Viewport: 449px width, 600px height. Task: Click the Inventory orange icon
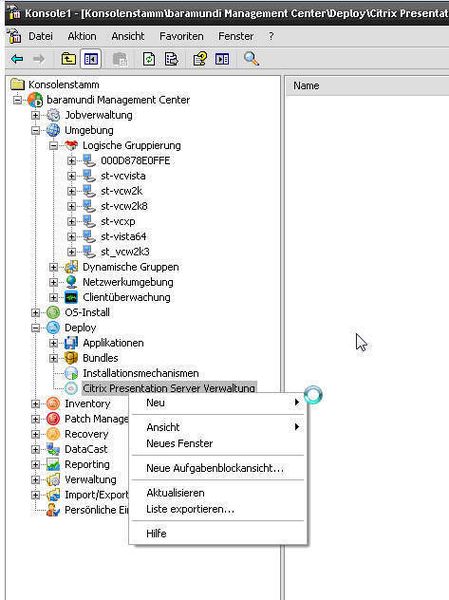pos(53,404)
